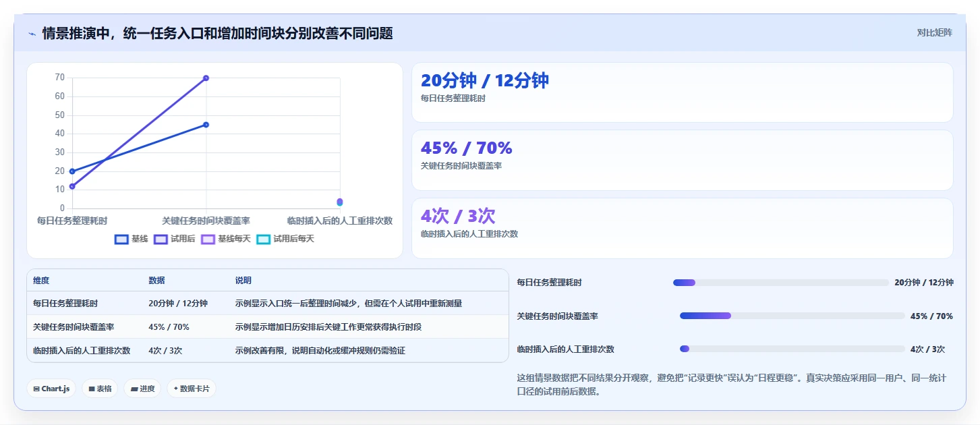Click the 关键任务时间块覆盖率 progress bar
Viewport: 980px width, 425px height.
pyautogui.click(x=792, y=316)
